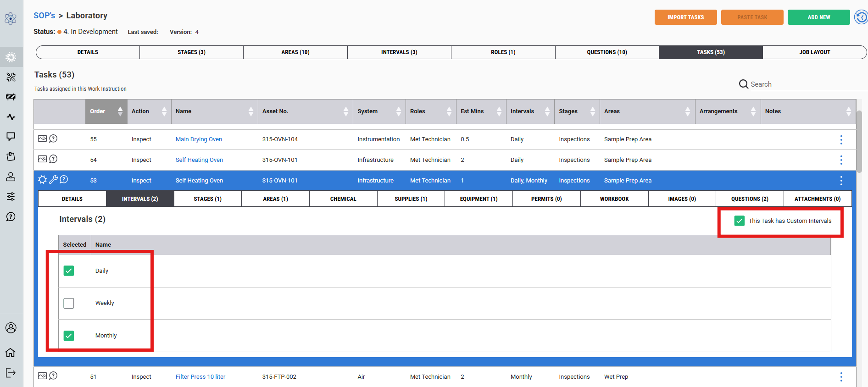Click the image icon in row 51
The height and width of the screenshot is (387, 868).
(x=42, y=376)
